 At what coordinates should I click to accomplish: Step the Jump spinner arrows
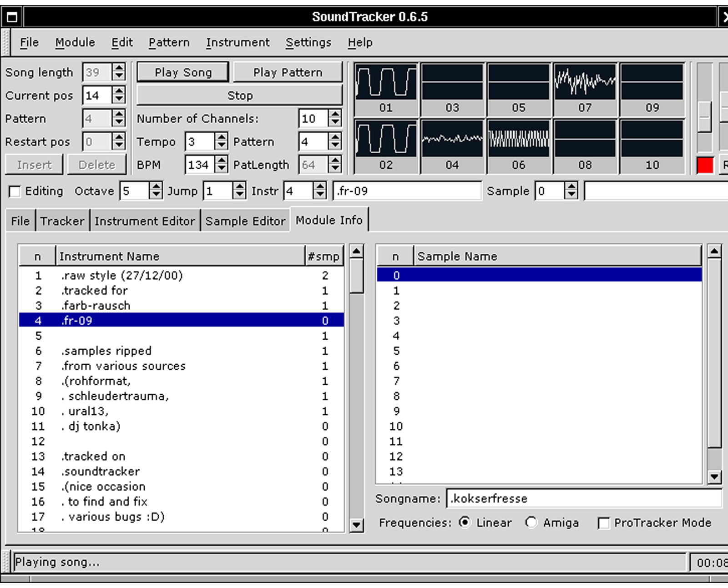[239, 191]
